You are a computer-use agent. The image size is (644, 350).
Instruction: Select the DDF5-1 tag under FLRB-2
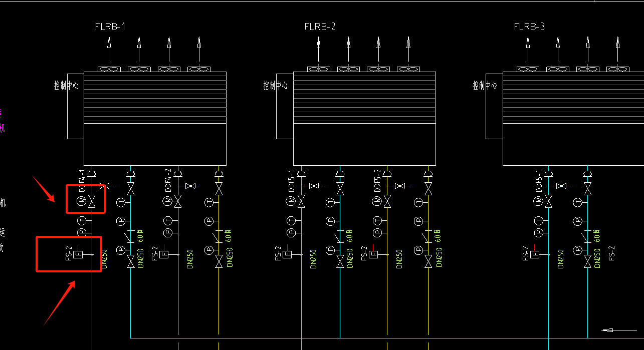click(292, 181)
